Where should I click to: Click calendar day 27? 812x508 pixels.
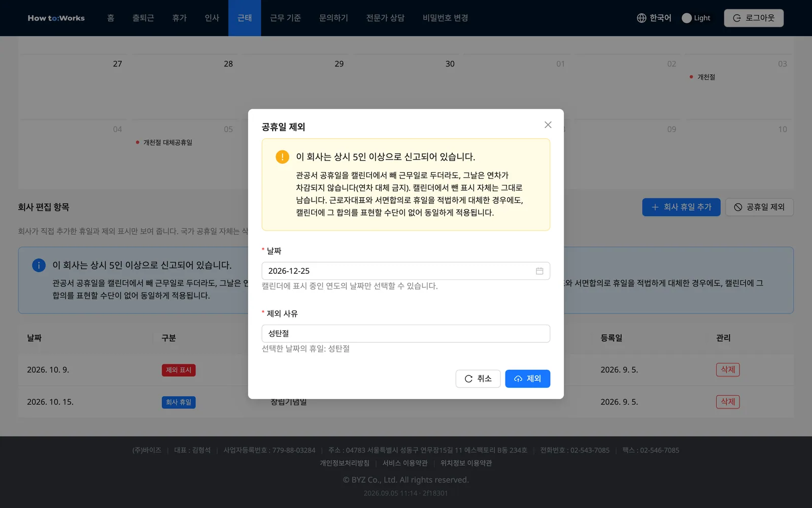[x=117, y=64]
